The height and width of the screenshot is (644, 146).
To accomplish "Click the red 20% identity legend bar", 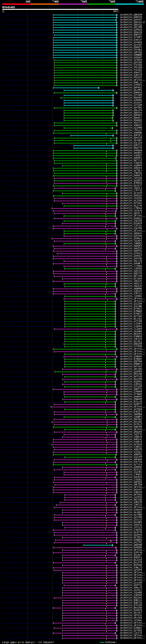I will coord(16,4).
